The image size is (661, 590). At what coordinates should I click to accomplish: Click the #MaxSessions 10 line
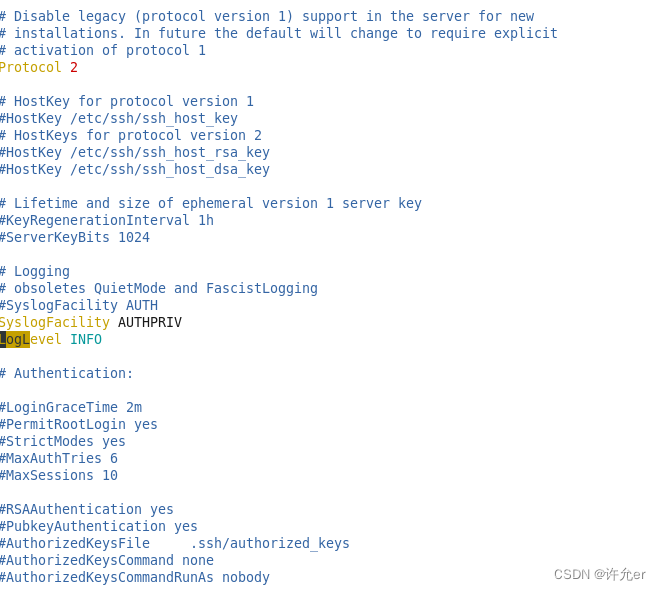tap(58, 475)
